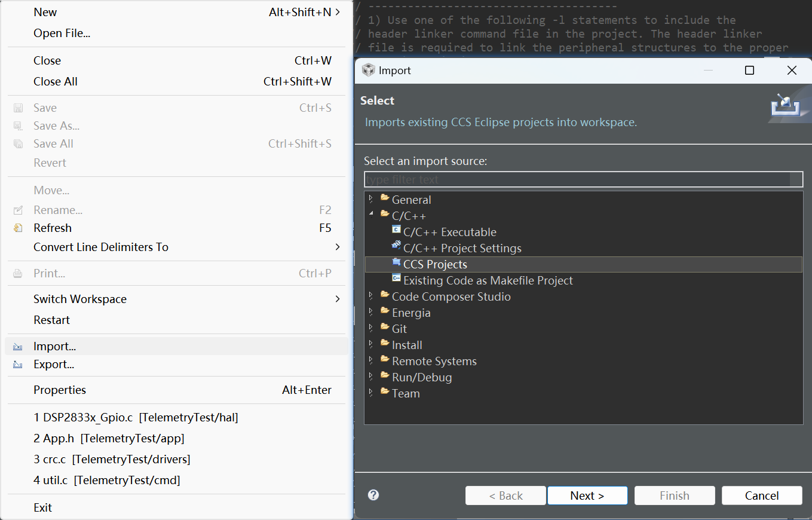
Task: Click the Next > button
Action: (x=587, y=495)
